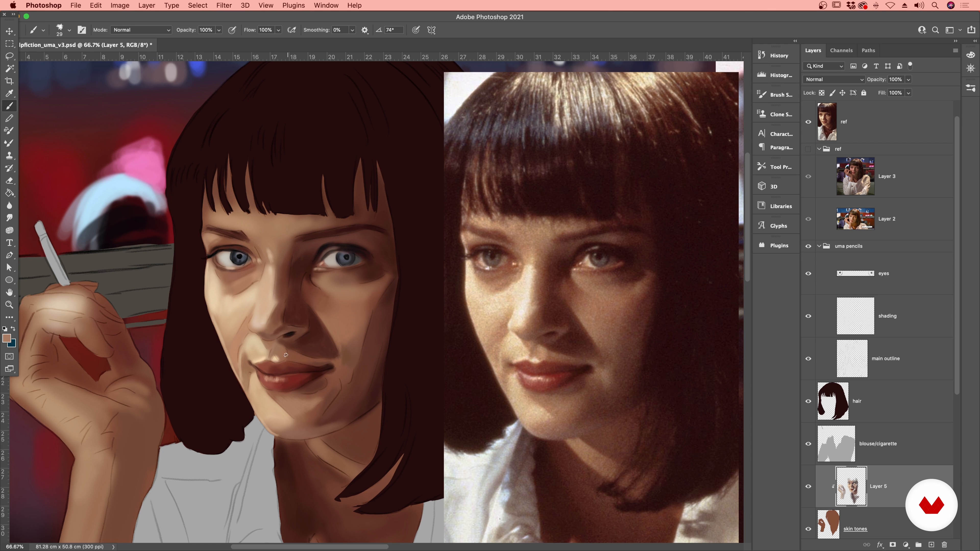Open the Brush Settings panel toggle
Screen dimensions: 980x551
(82, 30)
